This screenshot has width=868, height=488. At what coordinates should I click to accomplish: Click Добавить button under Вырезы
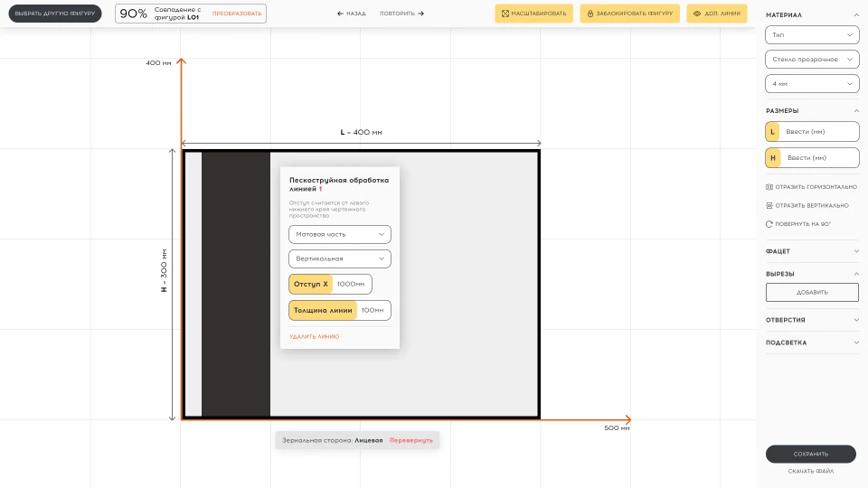coord(812,292)
